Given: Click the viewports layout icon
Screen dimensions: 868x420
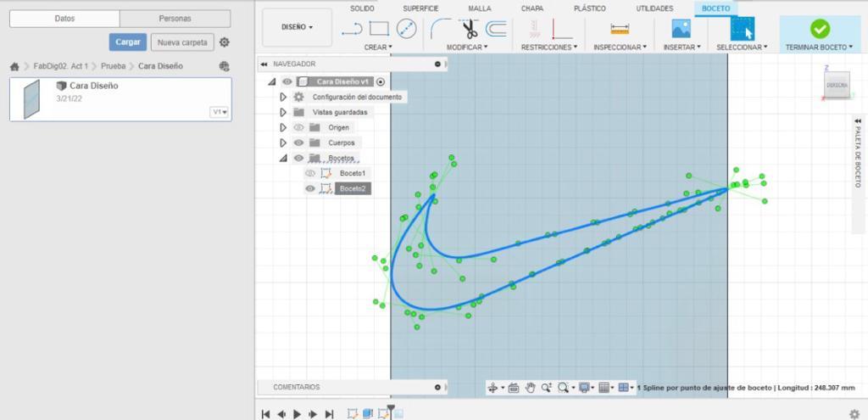Looking at the screenshot, I should (x=623, y=388).
